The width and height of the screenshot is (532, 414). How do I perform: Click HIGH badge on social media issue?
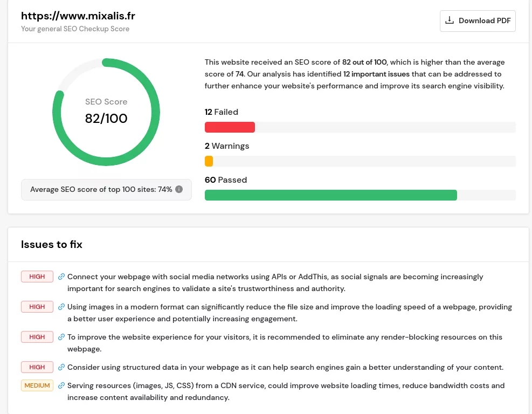(37, 277)
